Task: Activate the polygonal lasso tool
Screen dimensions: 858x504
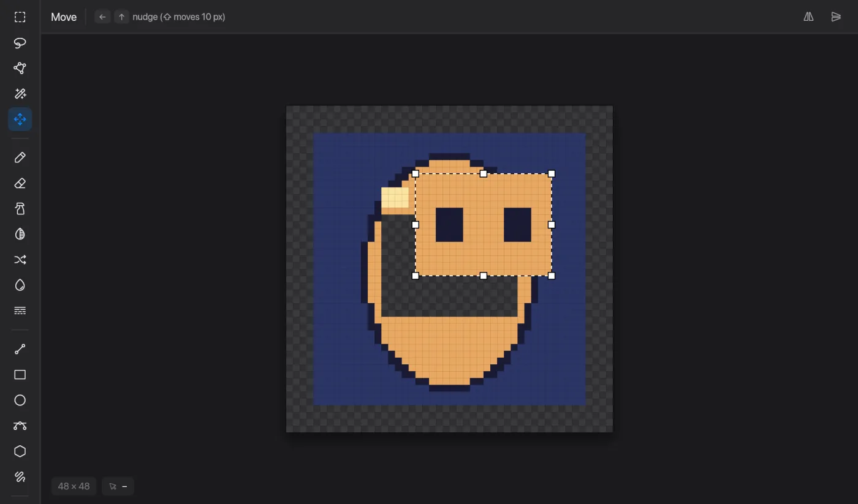Action: coord(20,68)
